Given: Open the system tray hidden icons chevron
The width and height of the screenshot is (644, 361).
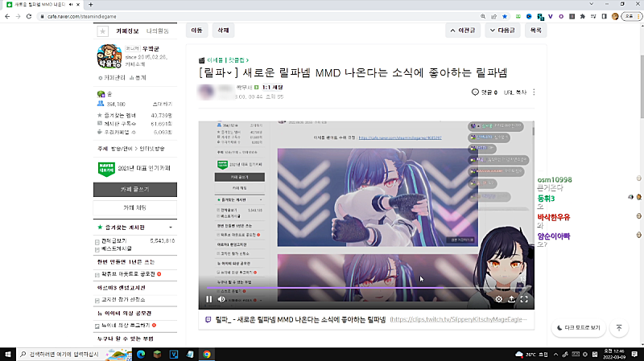Looking at the screenshot, I should point(555,354).
